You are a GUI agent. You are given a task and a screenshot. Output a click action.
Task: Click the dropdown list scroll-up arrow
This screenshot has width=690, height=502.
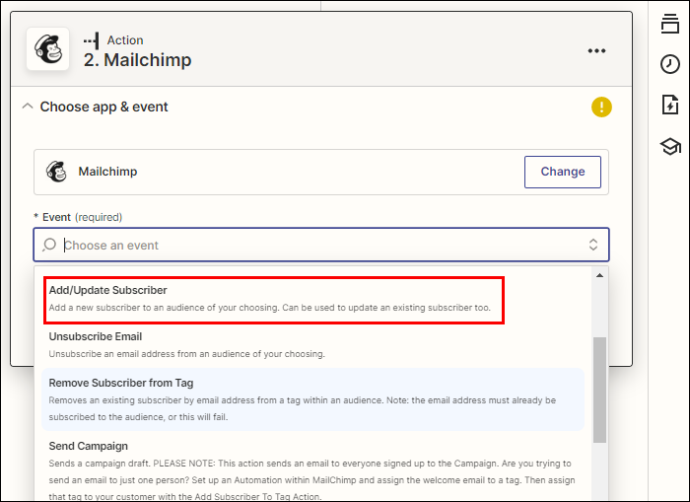pyautogui.click(x=599, y=275)
